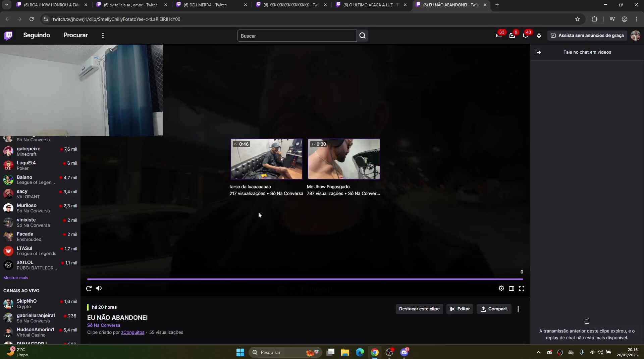Switch to O ULTIMO APAGA A LUZ tab
The image size is (644, 359).
(371, 5)
